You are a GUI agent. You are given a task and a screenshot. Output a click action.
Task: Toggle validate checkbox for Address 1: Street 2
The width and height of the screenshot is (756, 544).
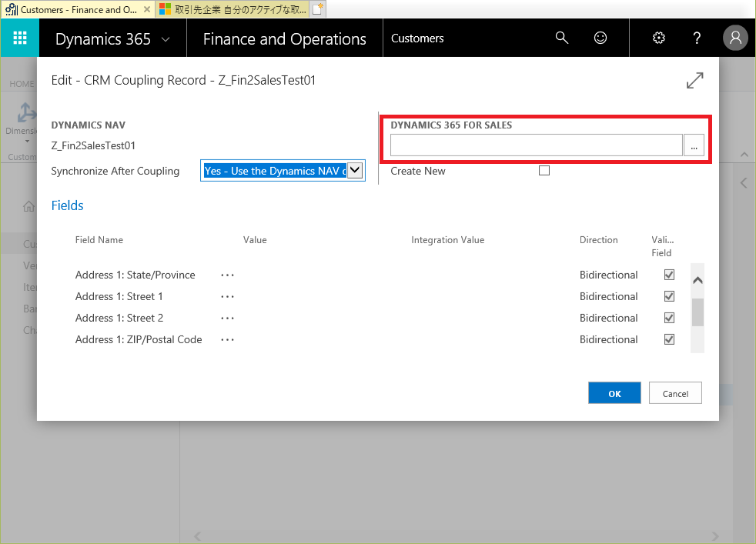(x=669, y=318)
